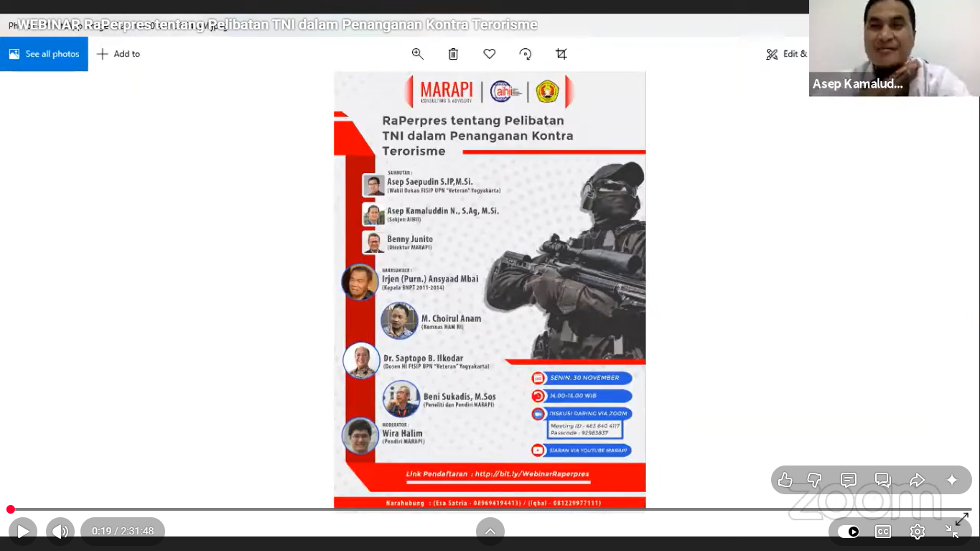Image resolution: width=980 pixels, height=551 pixels.
Task: Click the rotate image icon
Action: 526,54
